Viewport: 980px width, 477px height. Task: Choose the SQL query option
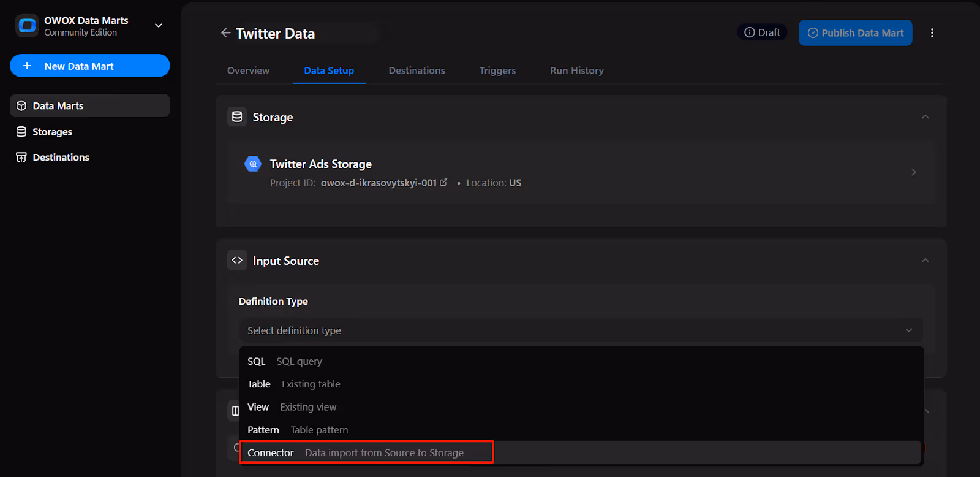click(x=581, y=361)
